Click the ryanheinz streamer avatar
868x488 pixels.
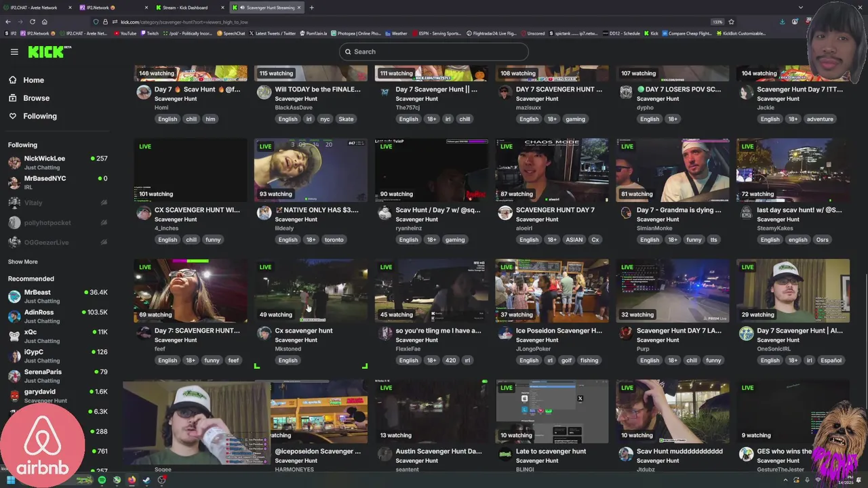tap(384, 213)
